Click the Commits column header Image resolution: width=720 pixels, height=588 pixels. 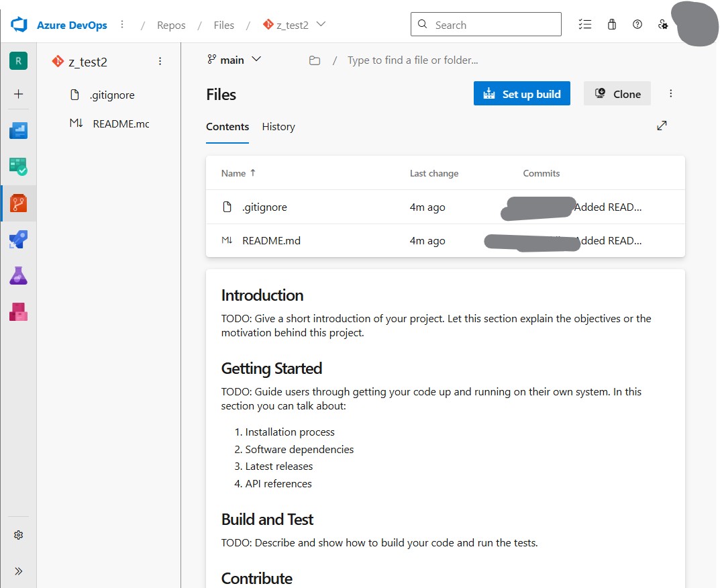[x=541, y=173]
